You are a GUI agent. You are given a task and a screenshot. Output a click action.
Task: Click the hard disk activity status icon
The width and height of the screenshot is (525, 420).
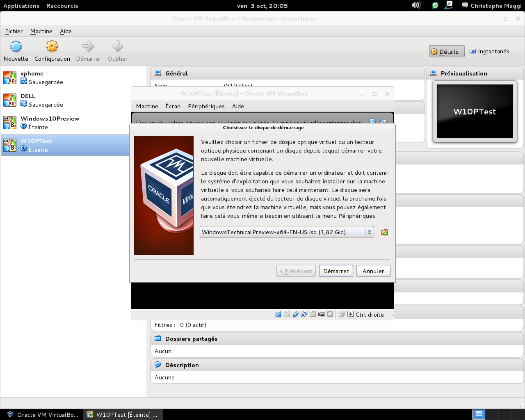(x=278, y=314)
